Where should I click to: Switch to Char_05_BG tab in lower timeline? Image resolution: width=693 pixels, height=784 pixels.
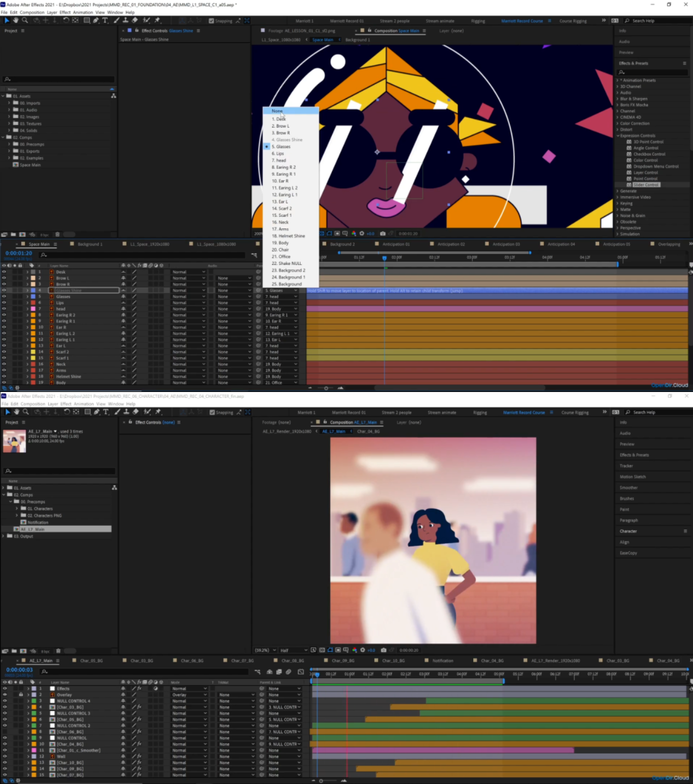91,661
